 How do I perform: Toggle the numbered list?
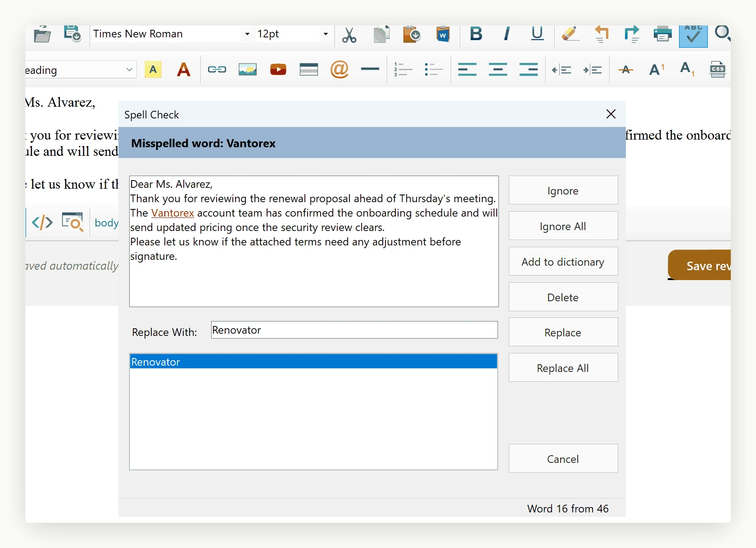pyautogui.click(x=403, y=70)
